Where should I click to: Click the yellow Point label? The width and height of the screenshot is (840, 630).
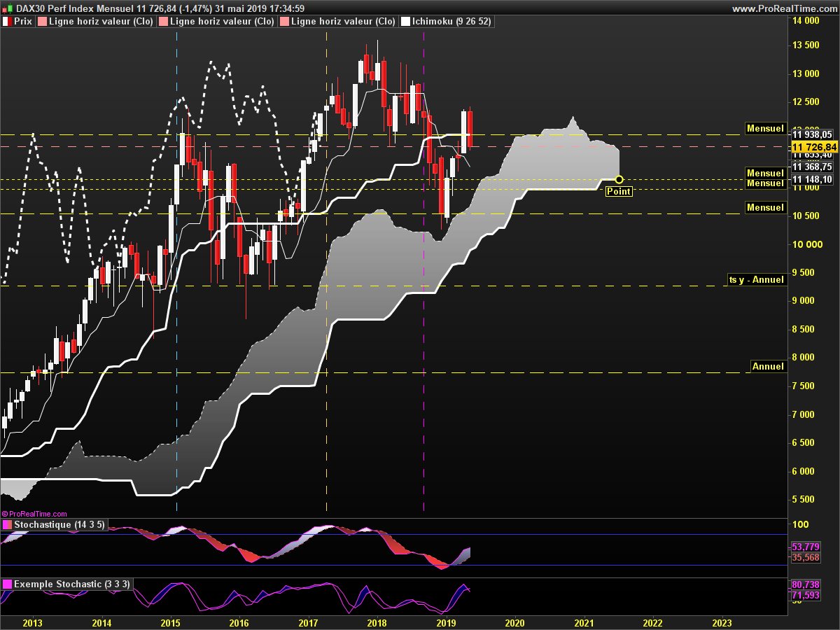pyautogui.click(x=619, y=191)
